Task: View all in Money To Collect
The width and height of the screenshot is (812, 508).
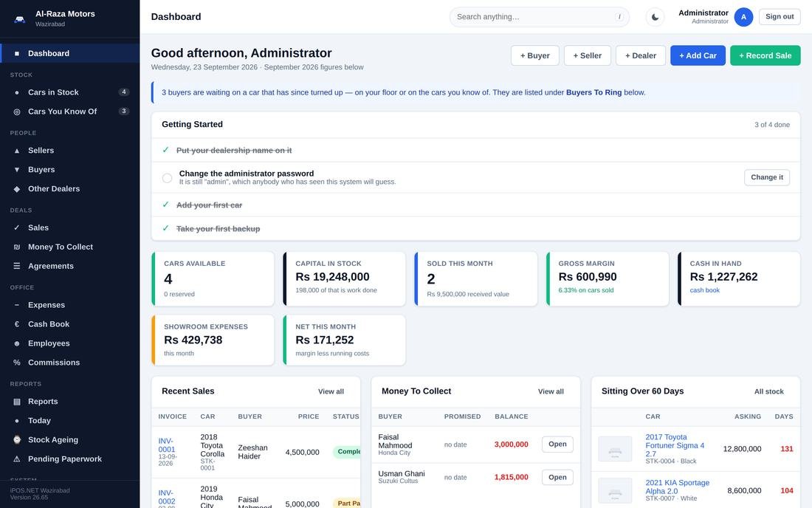Action: pos(551,391)
